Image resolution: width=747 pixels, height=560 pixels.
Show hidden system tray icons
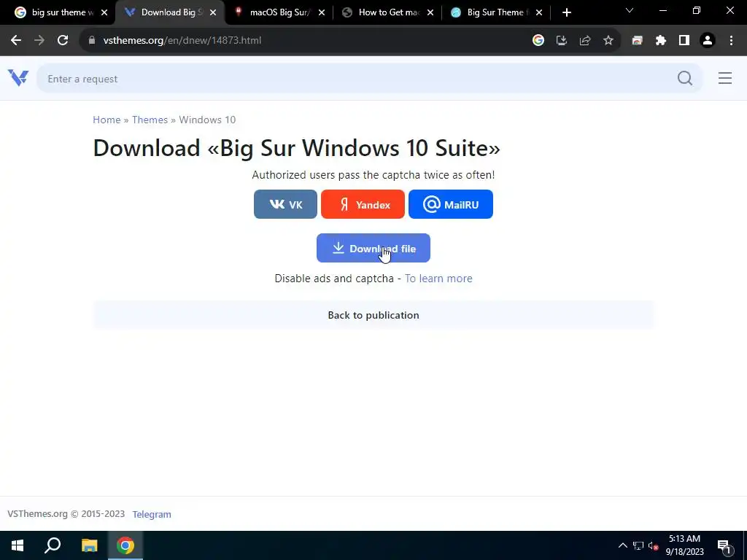click(x=623, y=545)
